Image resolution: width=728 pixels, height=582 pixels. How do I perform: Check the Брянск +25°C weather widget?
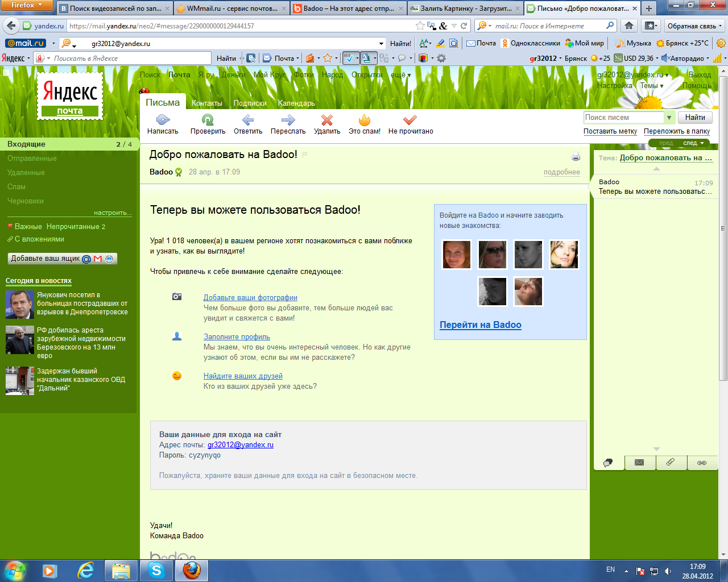pyautogui.click(x=682, y=43)
